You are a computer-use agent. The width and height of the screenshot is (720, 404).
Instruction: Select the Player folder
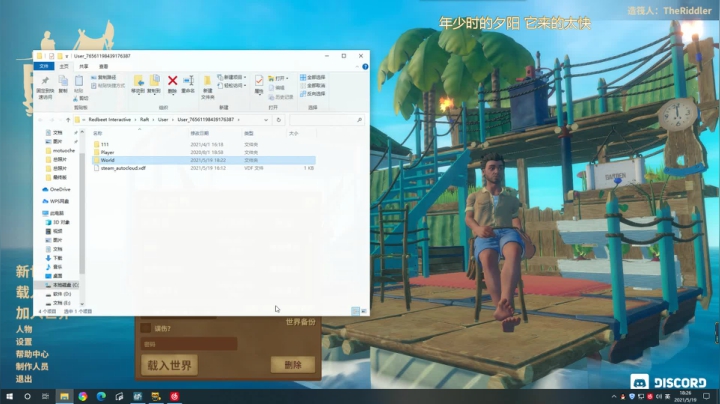coord(107,152)
